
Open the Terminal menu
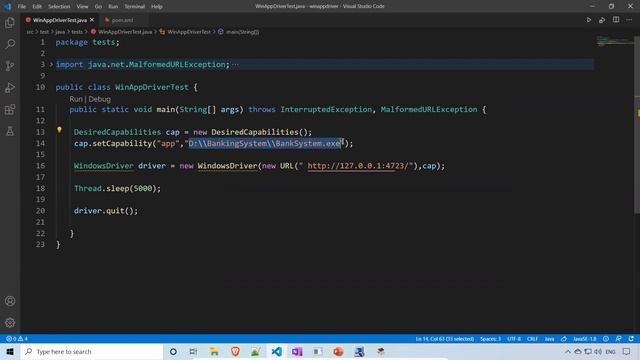(x=134, y=7)
